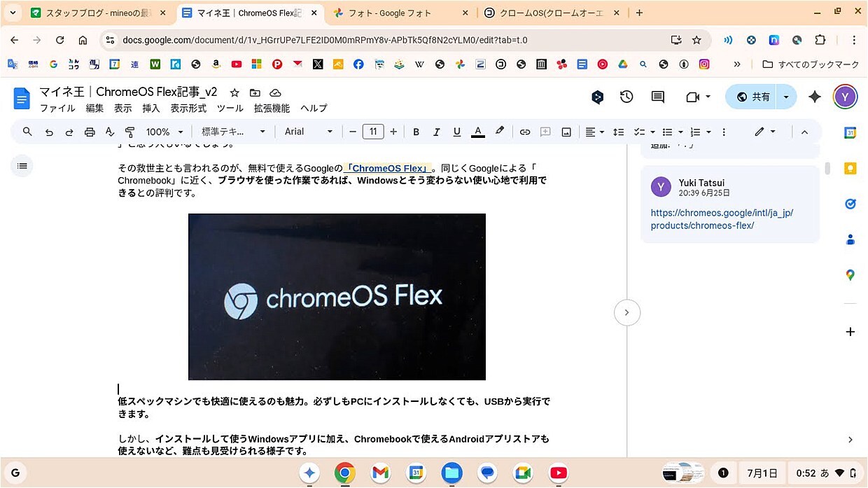The image size is (868, 488).
Task: Toggle italic formatting
Action: click(436, 132)
